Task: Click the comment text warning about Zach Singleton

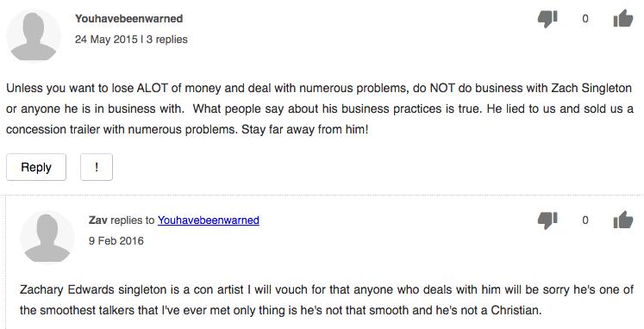Action: [320, 109]
